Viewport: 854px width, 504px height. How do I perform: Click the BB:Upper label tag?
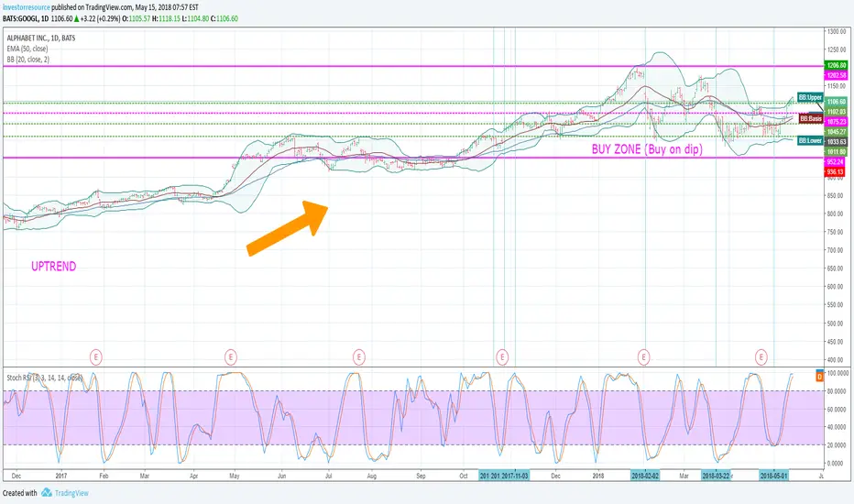click(810, 97)
